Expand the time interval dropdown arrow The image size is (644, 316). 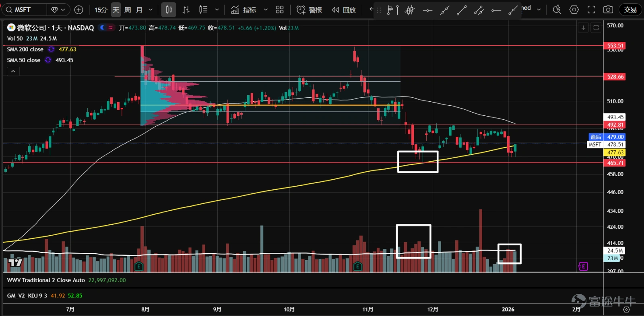(x=151, y=10)
